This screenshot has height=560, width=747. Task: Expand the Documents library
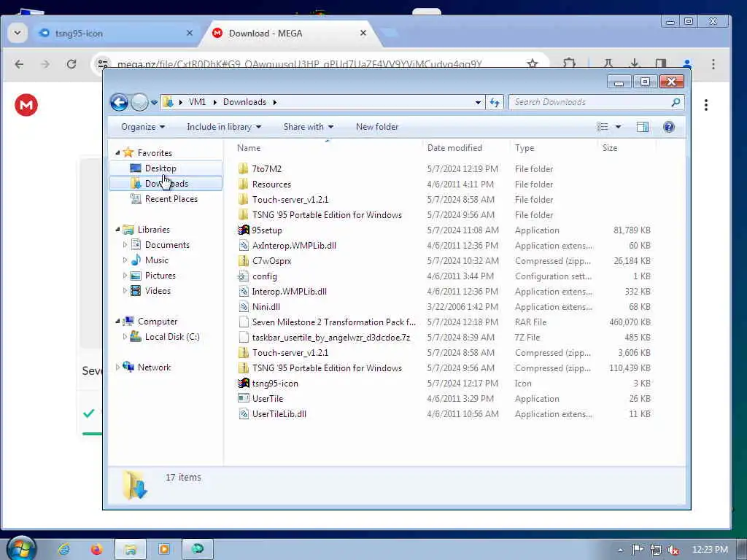[x=125, y=245]
